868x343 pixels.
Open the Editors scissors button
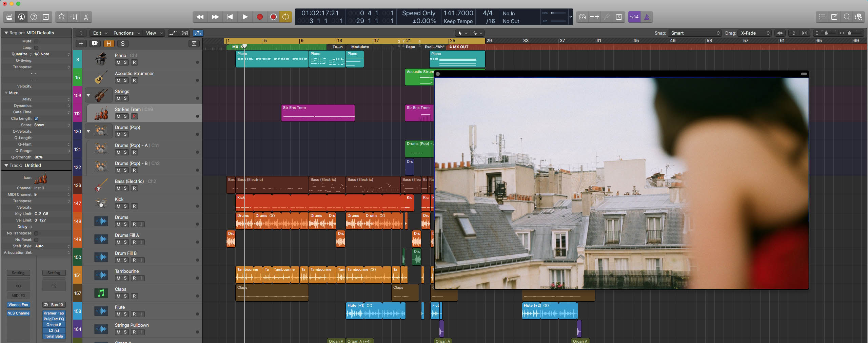pyautogui.click(x=86, y=17)
